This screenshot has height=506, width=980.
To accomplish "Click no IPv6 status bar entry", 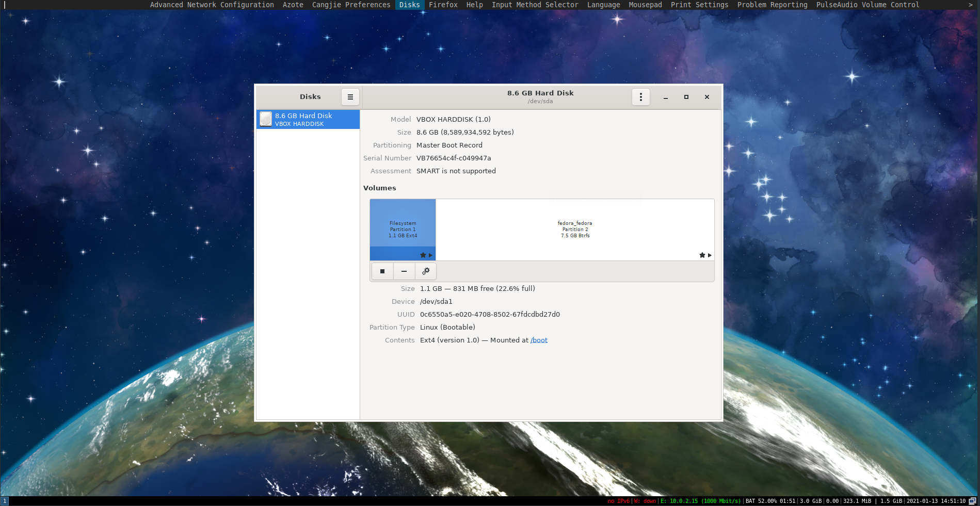I will pyautogui.click(x=619, y=501).
